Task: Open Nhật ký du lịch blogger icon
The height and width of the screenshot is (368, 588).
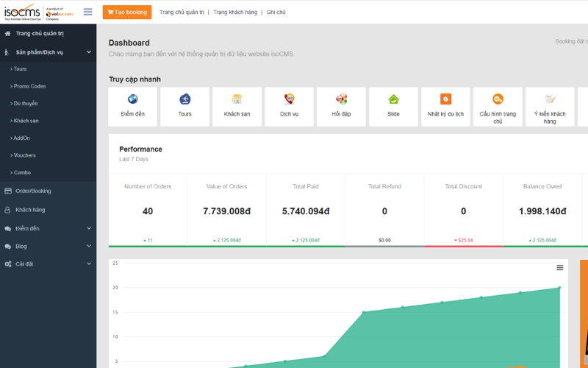Action: [445, 99]
